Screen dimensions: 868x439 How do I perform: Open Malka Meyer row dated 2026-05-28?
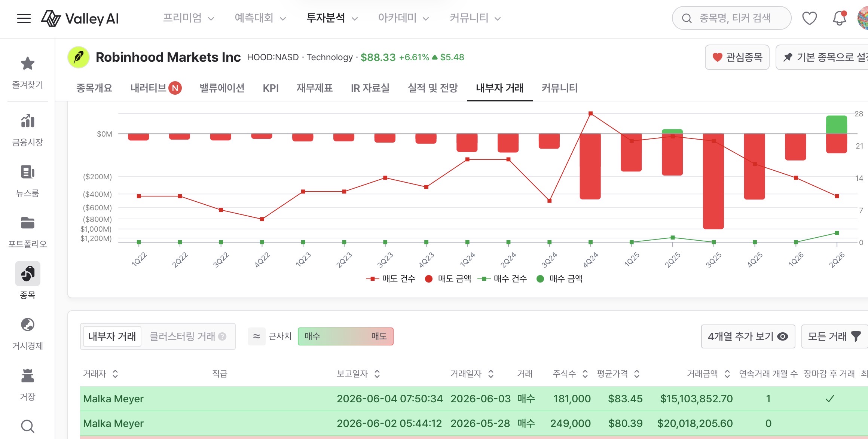pos(474,423)
